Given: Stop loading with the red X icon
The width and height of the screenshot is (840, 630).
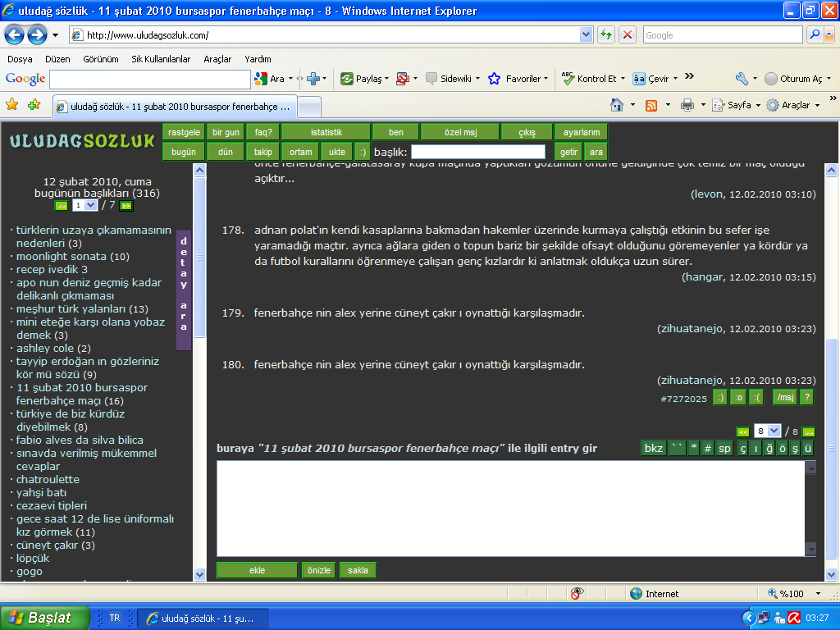Looking at the screenshot, I should click(x=628, y=34).
